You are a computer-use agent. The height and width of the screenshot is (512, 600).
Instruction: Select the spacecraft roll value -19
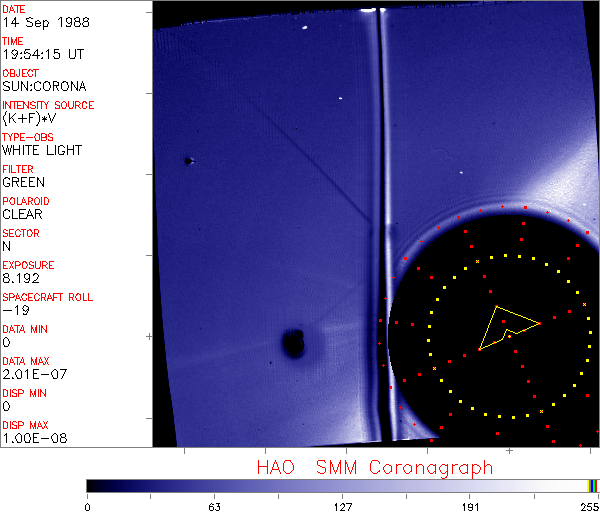click(x=13, y=310)
